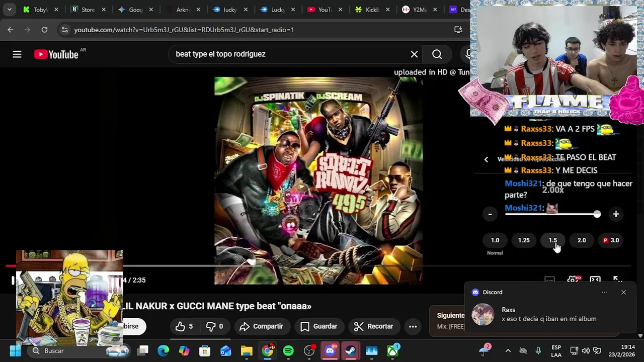Dismiss the Discord notification
This screenshot has width=644, height=362.
click(623, 292)
